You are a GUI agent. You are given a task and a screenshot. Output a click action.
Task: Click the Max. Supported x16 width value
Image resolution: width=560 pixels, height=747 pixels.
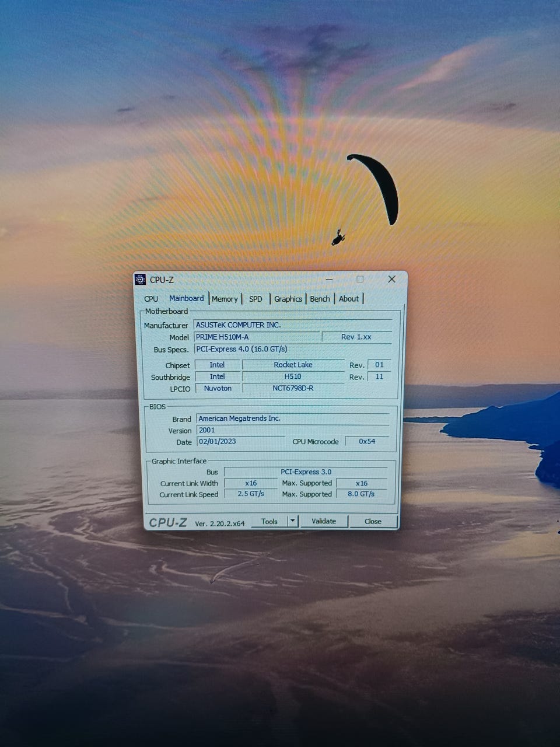click(x=362, y=483)
